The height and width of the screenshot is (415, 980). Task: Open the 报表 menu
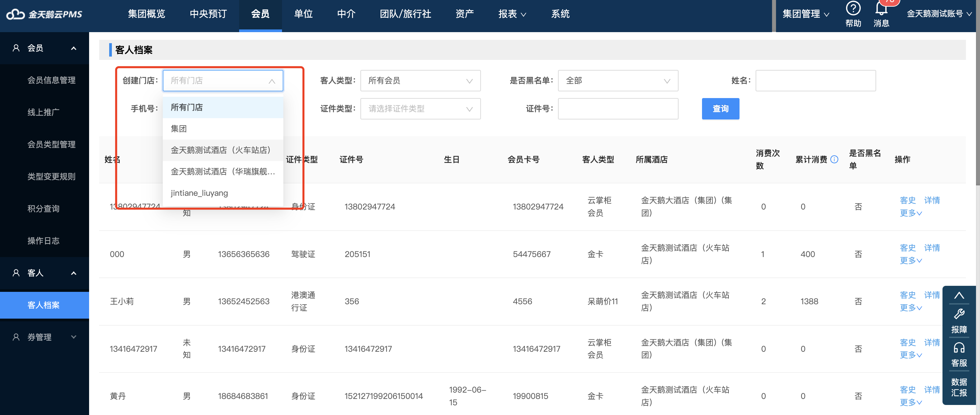(x=512, y=14)
